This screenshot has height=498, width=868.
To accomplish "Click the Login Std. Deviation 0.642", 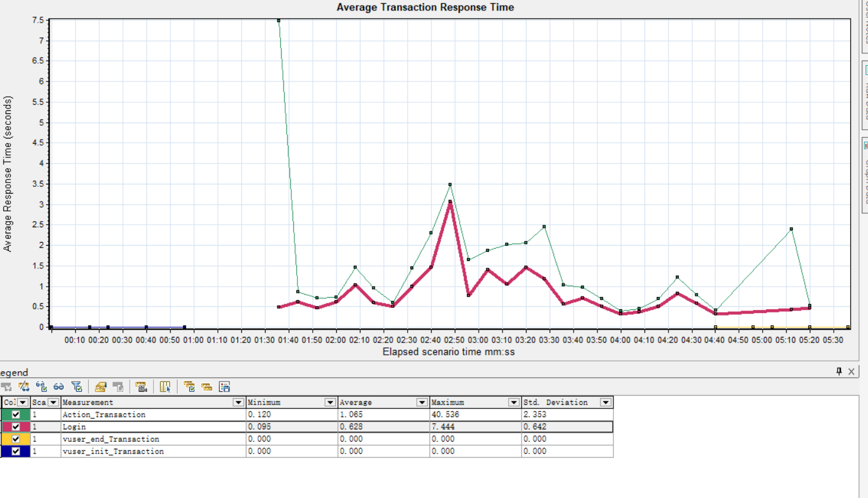I will (x=534, y=427).
